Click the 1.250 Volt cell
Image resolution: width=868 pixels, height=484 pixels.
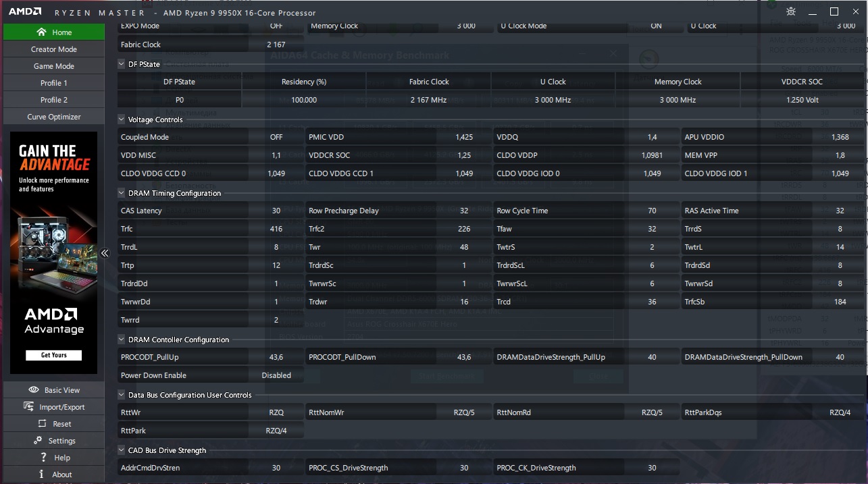pyautogui.click(x=802, y=100)
